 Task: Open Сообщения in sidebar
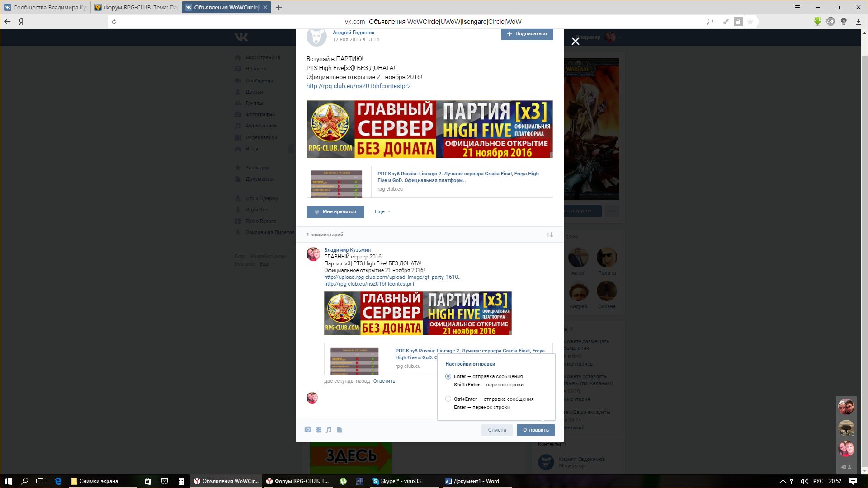259,80
